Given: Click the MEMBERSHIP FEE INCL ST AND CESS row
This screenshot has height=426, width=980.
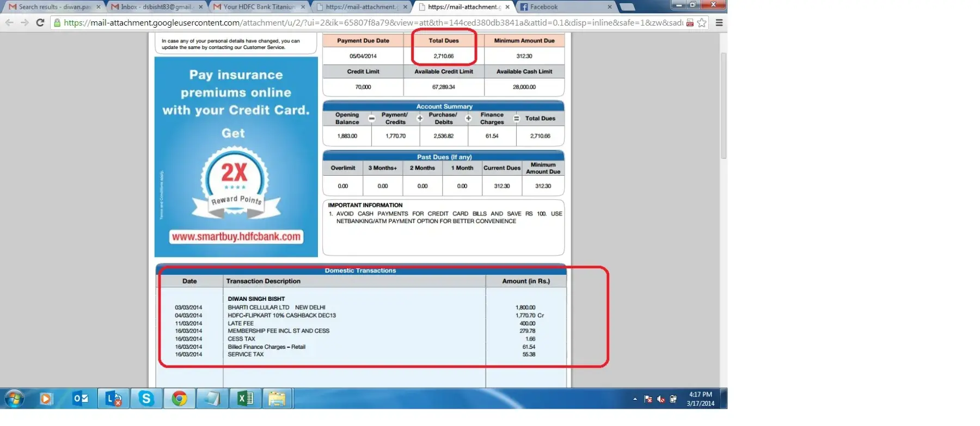Looking at the screenshot, I should 362,331.
